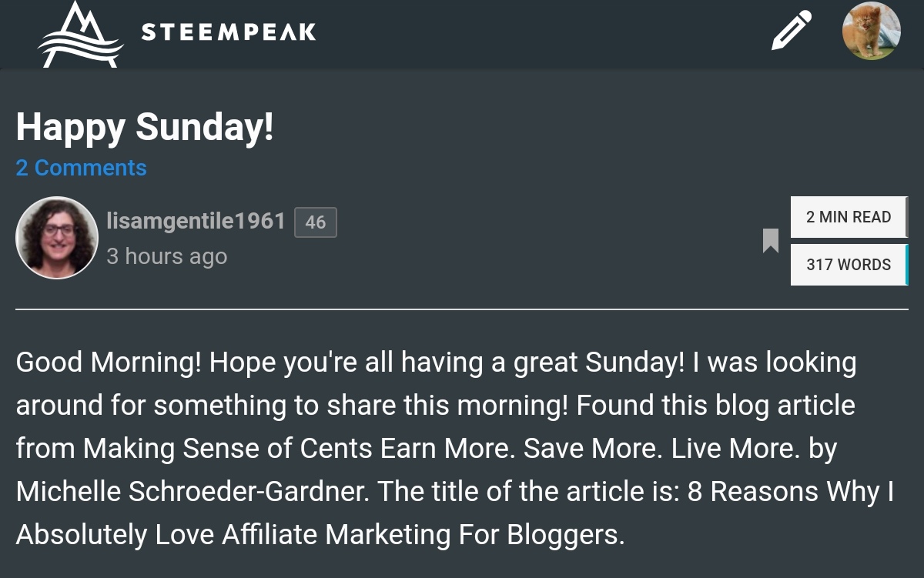Click the teal accent stripe on 317 WORDS
924x578 pixels.
point(906,265)
